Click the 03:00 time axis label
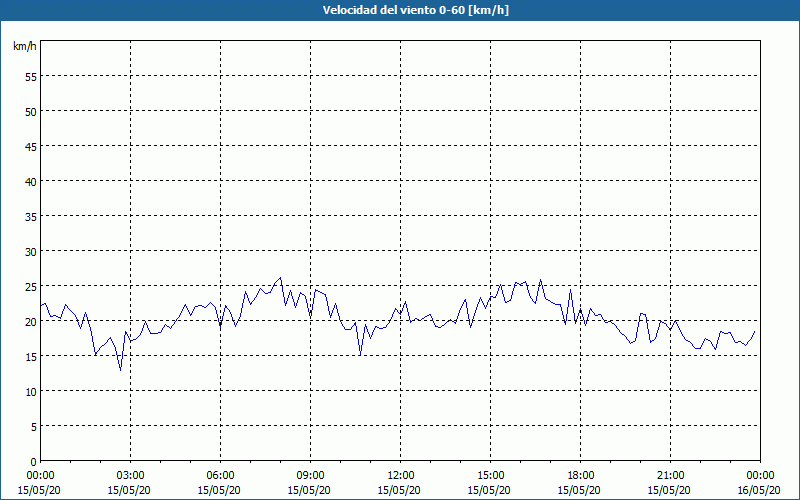Screen dimensions: 800x500 pos(130,476)
